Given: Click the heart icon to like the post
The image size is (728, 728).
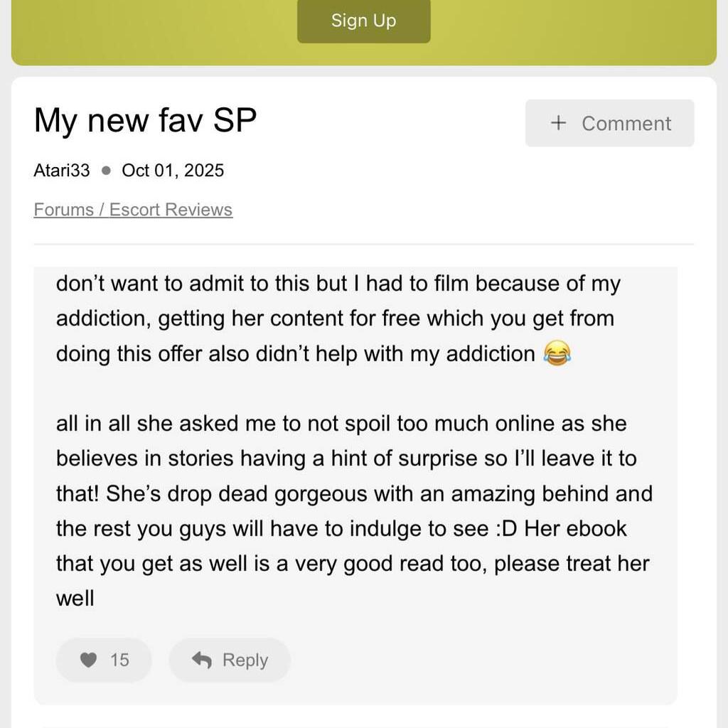Looking at the screenshot, I should (88, 660).
